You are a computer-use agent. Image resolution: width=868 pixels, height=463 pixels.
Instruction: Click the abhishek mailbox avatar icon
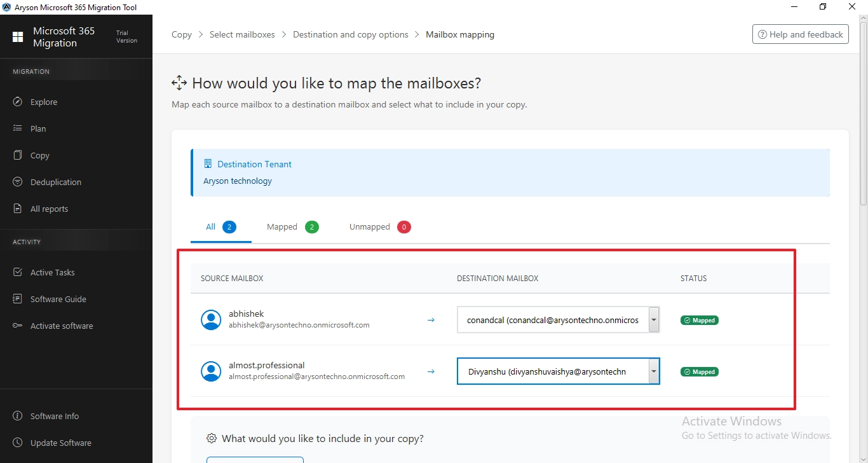211,319
